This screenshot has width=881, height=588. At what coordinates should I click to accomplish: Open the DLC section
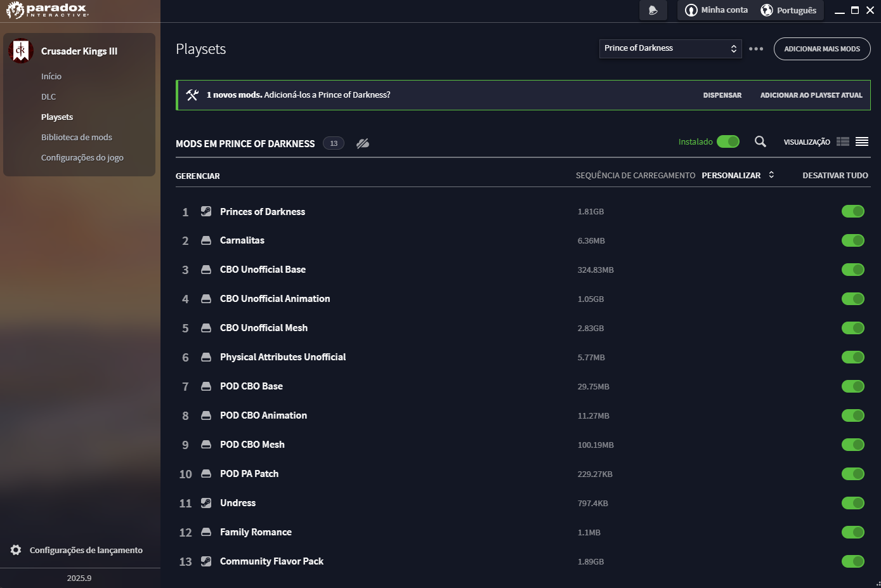(49, 96)
